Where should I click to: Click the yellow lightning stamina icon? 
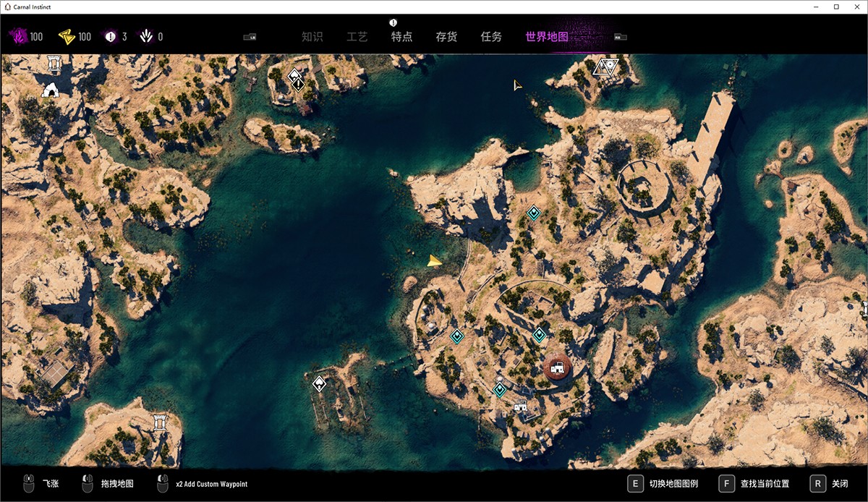click(x=66, y=36)
